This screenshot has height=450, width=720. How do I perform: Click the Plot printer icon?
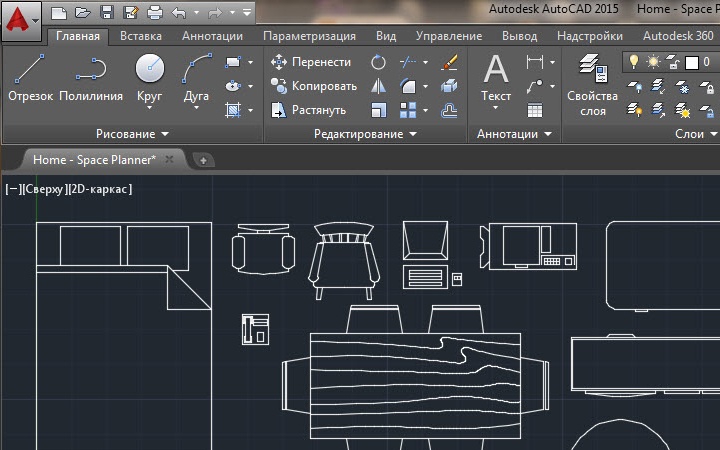point(155,12)
